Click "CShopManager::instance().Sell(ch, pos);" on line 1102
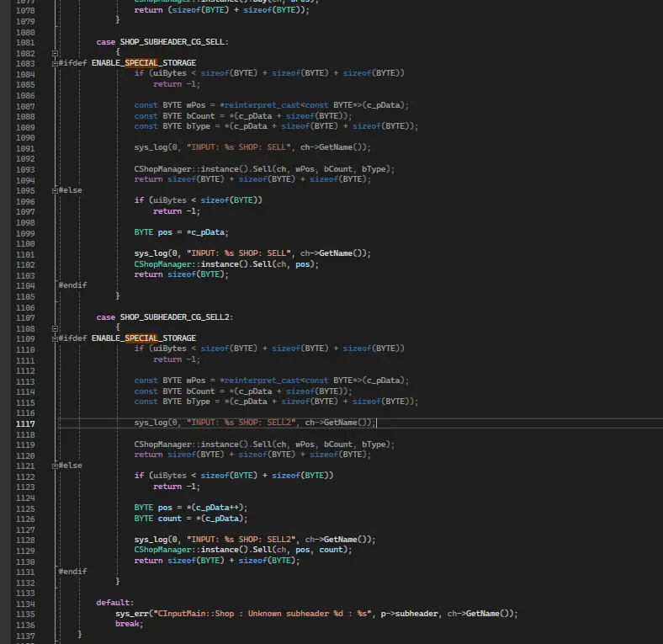663x644 pixels. tap(226, 264)
